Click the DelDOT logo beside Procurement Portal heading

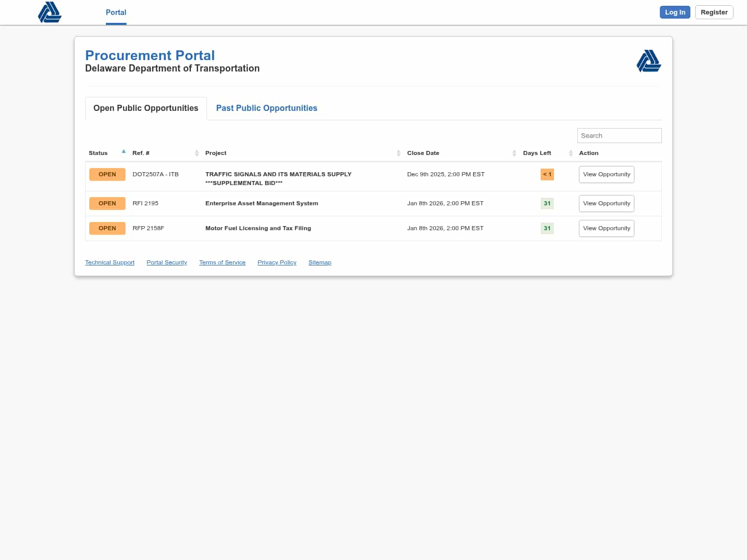click(648, 61)
